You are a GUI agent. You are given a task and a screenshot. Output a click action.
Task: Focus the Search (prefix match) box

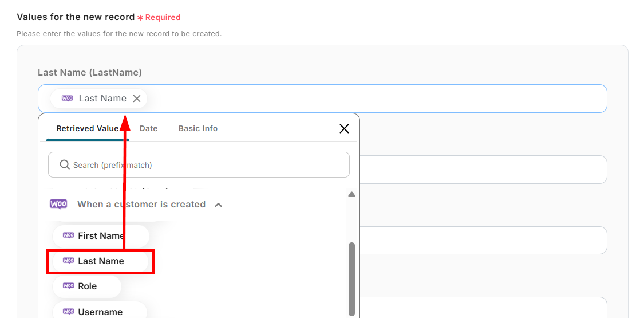(x=206, y=165)
